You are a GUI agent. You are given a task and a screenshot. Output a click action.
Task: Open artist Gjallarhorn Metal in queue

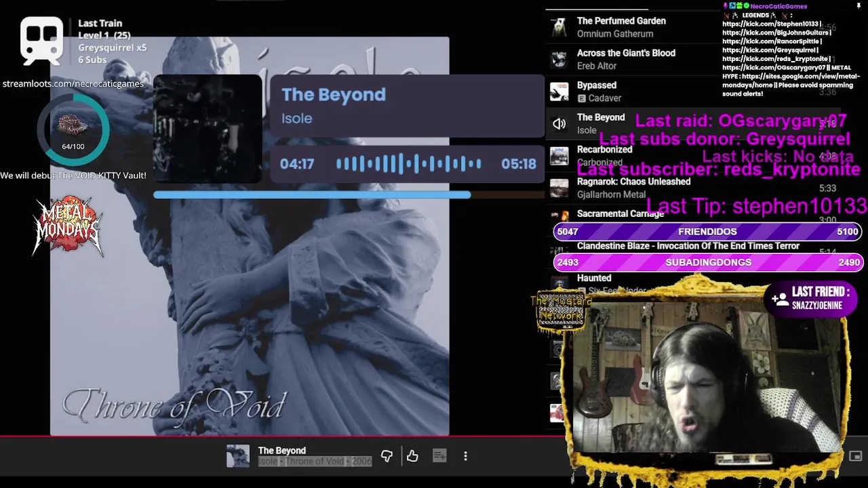click(x=611, y=195)
